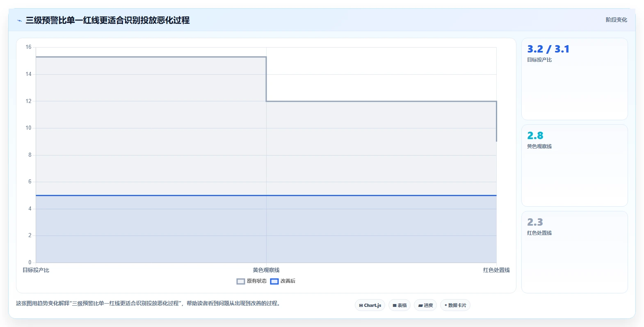Click the gray 原有状态 stepped line at 12

381,101
